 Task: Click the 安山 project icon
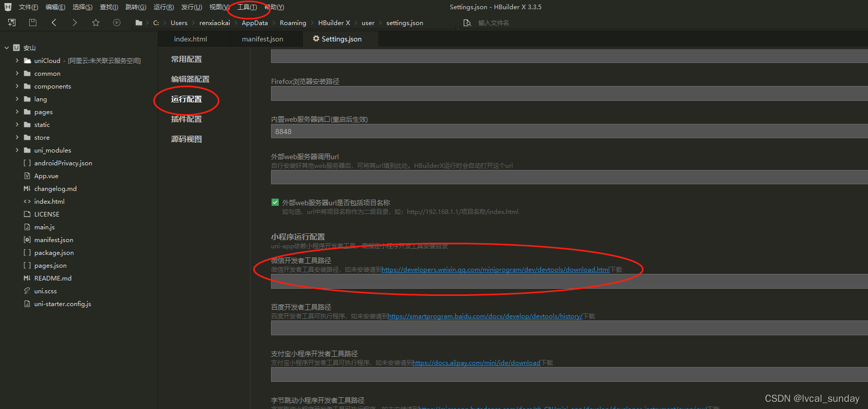point(16,48)
